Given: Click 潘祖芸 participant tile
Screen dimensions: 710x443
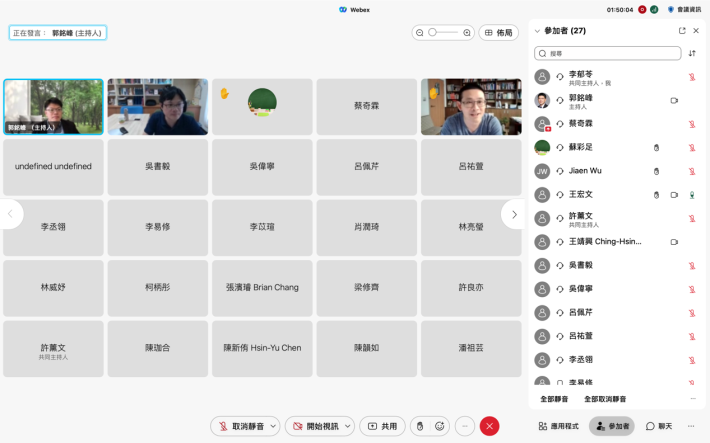Looking at the screenshot, I should pyautogui.click(x=471, y=349).
